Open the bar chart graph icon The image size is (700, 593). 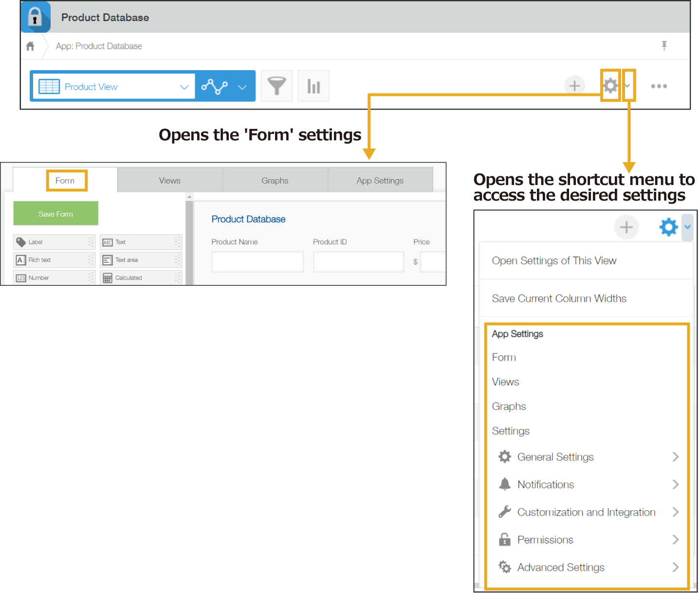pyautogui.click(x=313, y=86)
